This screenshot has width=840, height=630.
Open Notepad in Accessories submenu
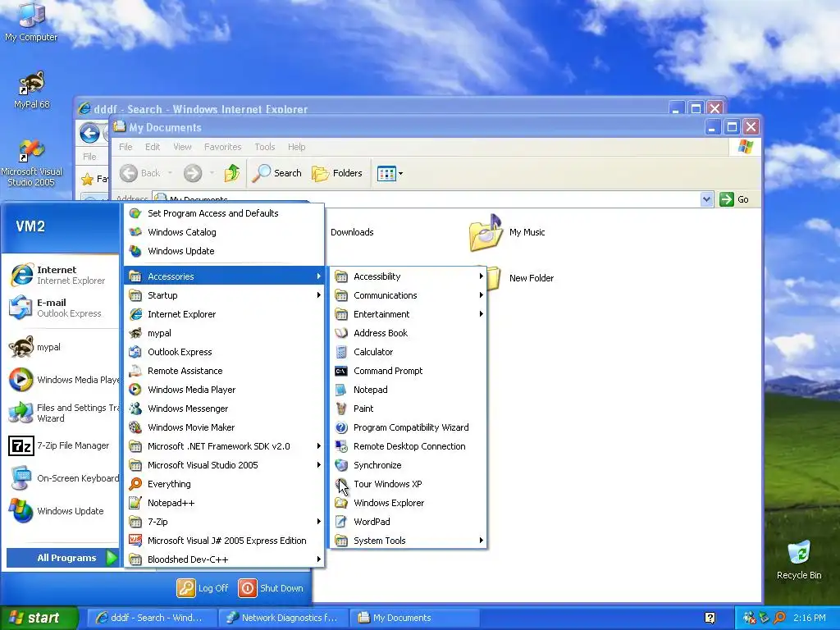click(408, 390)
